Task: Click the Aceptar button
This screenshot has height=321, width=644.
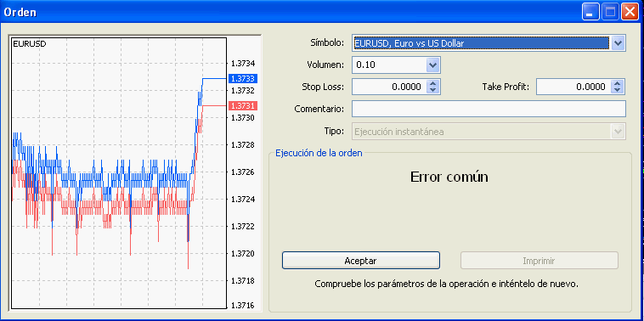Action: pyautogui.click(x=361, y=261)
